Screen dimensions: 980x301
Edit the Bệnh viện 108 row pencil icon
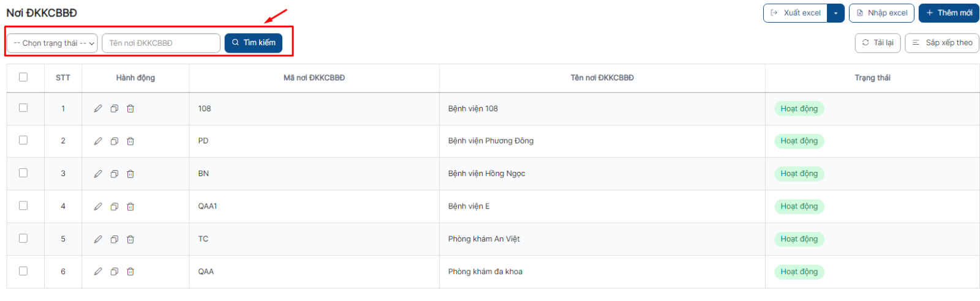pos(98,109)
